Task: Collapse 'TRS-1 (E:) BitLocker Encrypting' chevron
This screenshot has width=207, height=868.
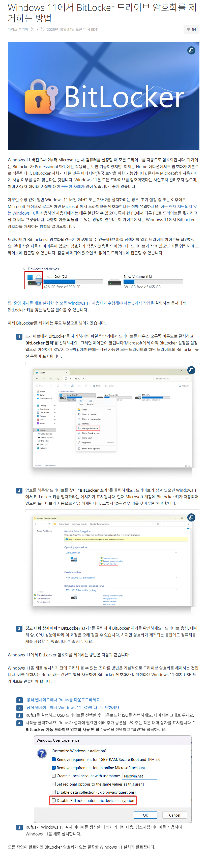Action: [x=176, y=590]
